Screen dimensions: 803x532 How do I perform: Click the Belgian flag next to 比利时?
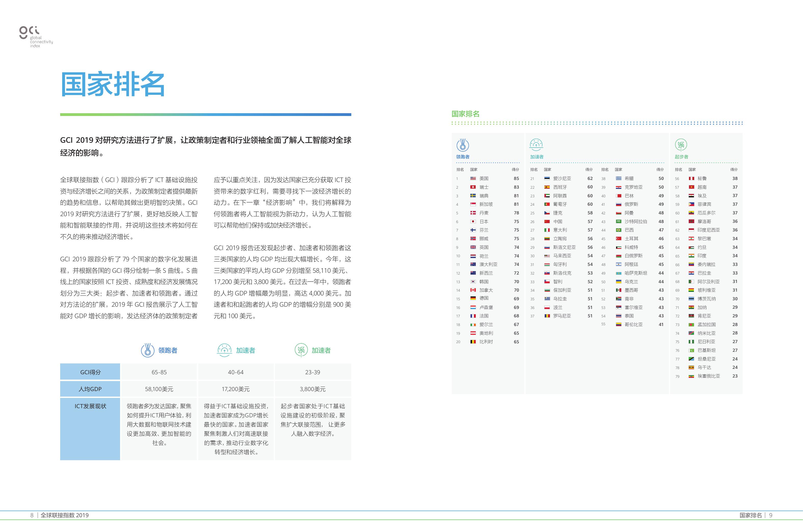473,342
